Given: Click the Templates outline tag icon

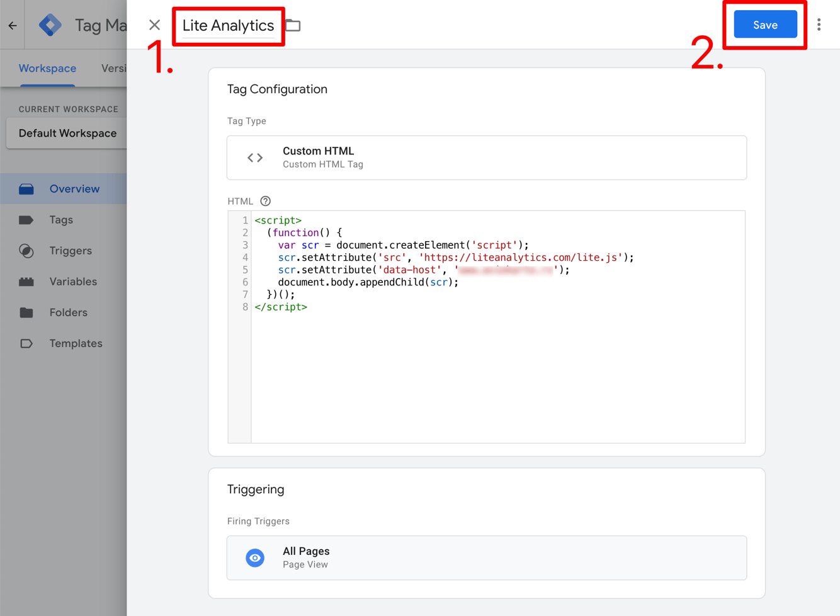Looking at the screenshot, I should pyautogui.click(x=26, y=343).
